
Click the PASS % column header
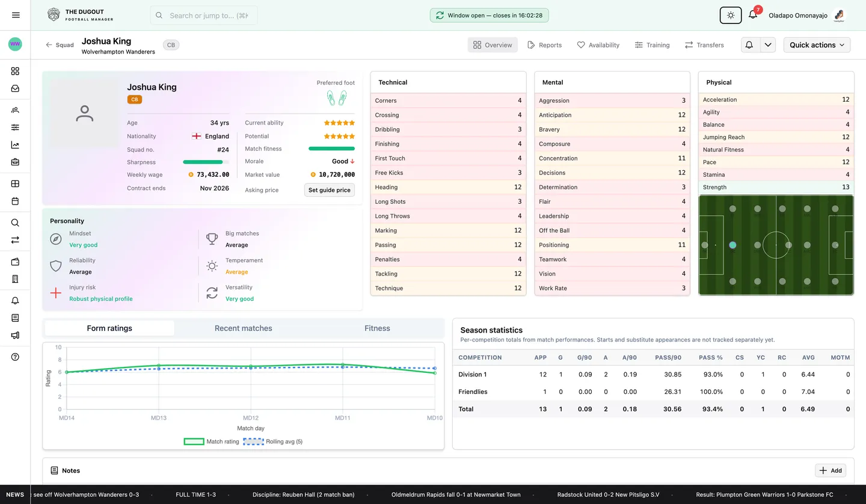(x=711, y=357)
